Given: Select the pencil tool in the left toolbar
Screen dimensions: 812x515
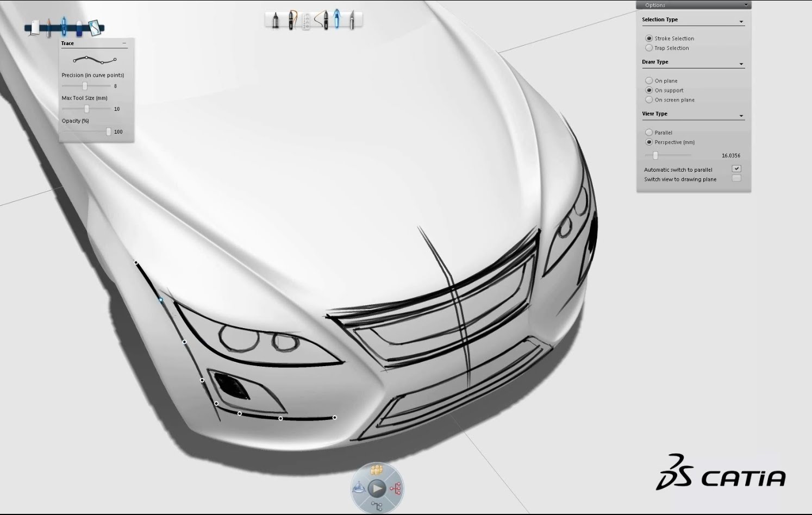Looking at the screenshot, I should [49, 27].
